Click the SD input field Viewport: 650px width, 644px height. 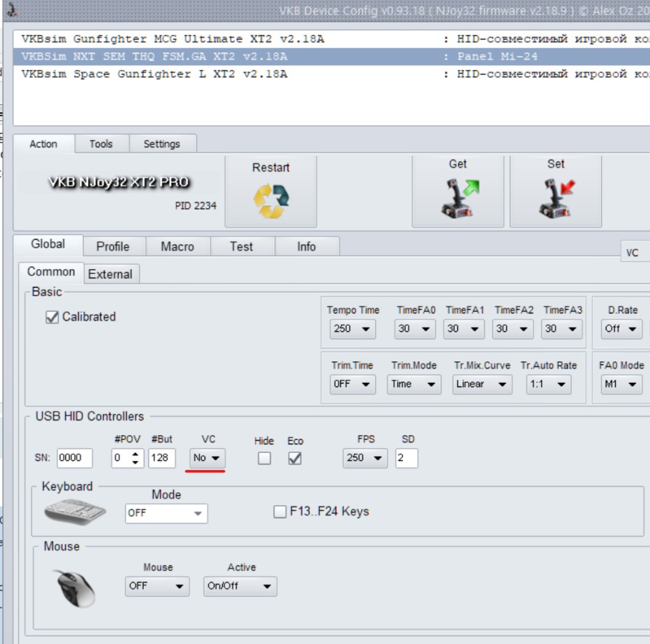407,458
